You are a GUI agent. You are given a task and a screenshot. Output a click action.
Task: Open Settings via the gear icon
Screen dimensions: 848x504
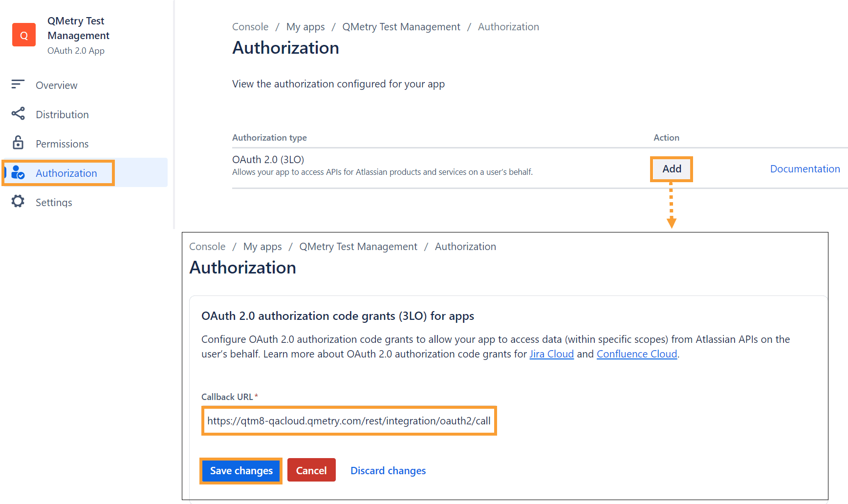(x=18, y=202)
